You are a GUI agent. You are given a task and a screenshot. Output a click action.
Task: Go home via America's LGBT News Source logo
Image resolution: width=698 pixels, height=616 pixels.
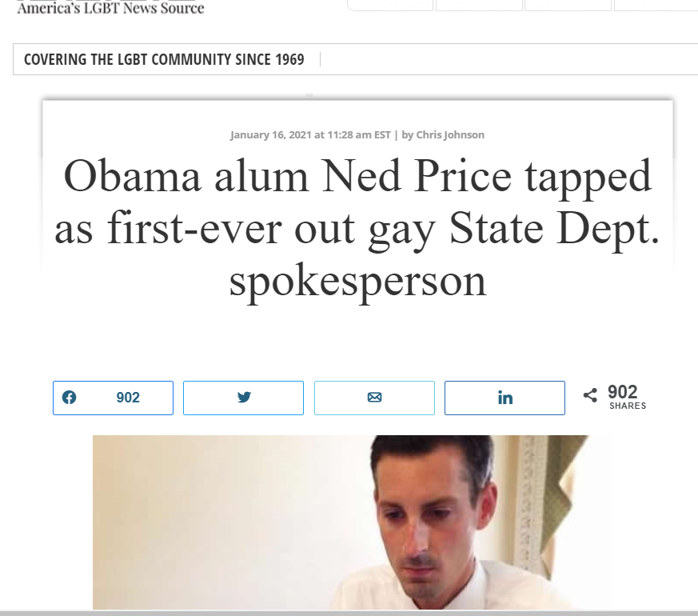coord(110,7)
